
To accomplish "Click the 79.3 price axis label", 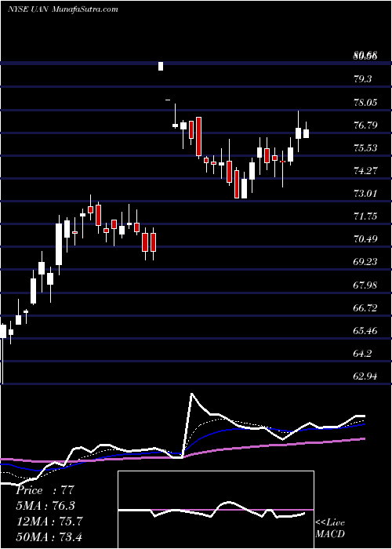I will point(364,78).
